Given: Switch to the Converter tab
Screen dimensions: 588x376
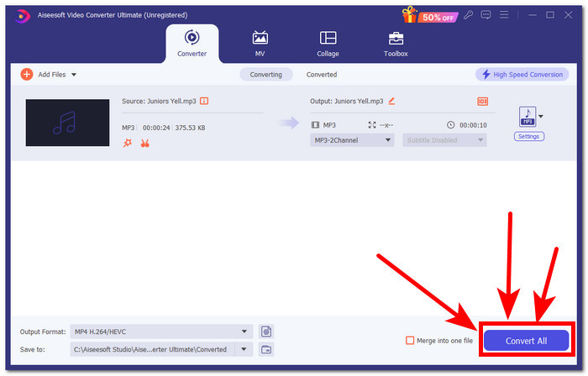Looking at the screenshot, I should pos(192,44).
